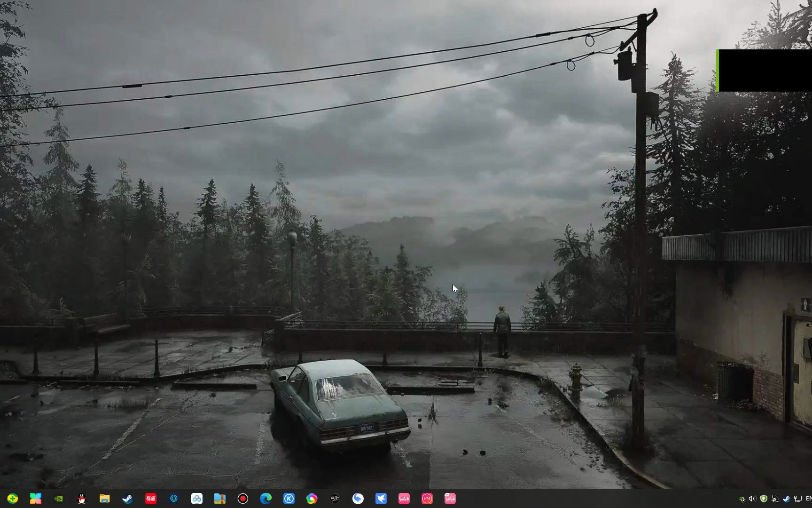Screen dimensions: 812x508
Task: Open the NVIDIA app pinned beside QQ
Action: pos(59,499)
